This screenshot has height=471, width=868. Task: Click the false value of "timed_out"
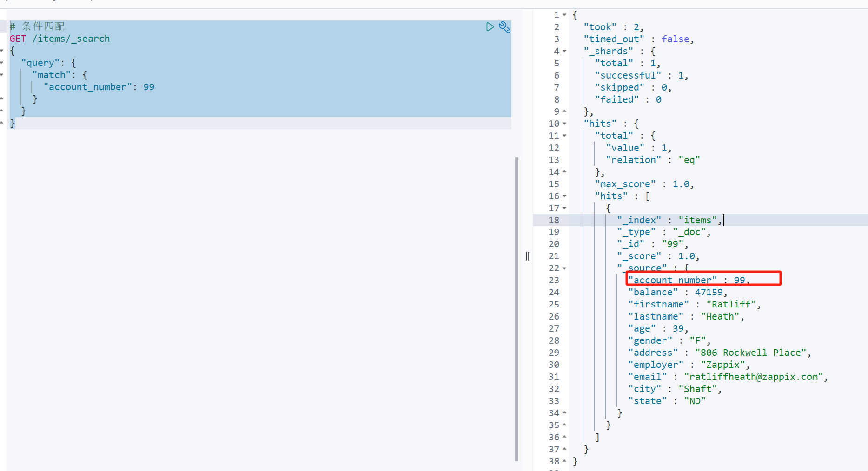[675, 39]
